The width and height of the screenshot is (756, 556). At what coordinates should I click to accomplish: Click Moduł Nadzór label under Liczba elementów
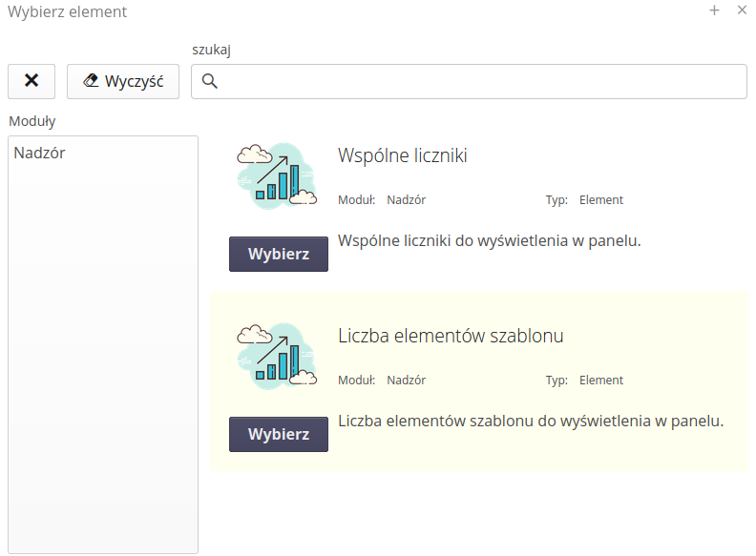[382, 381]
